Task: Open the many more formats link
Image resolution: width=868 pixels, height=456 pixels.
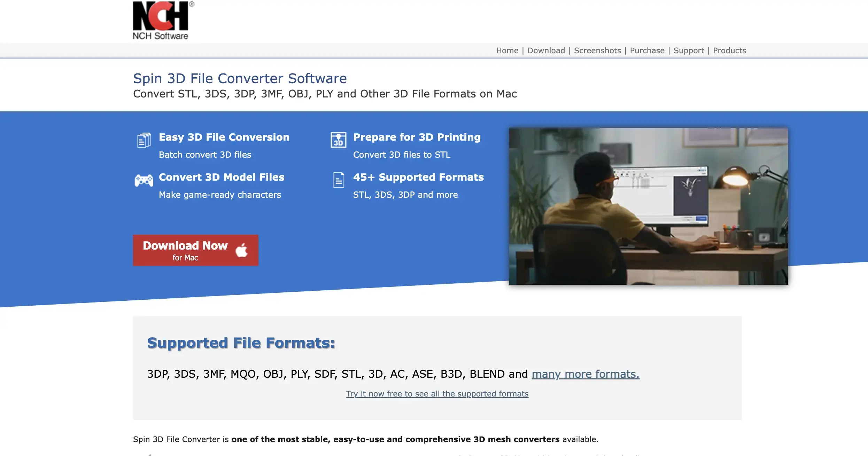Action: pyautogui.click(x=585, y=374)
